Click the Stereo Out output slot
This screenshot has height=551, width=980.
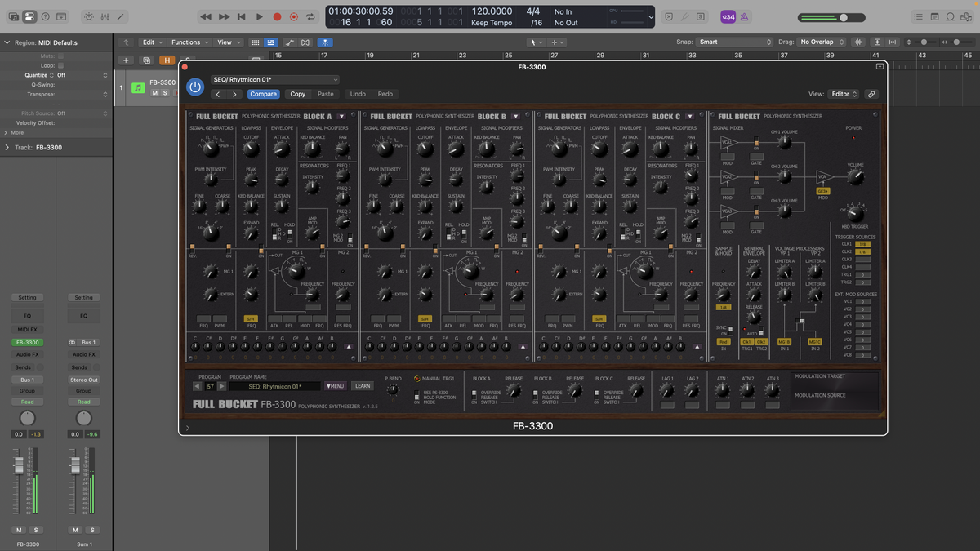(83, 380)
